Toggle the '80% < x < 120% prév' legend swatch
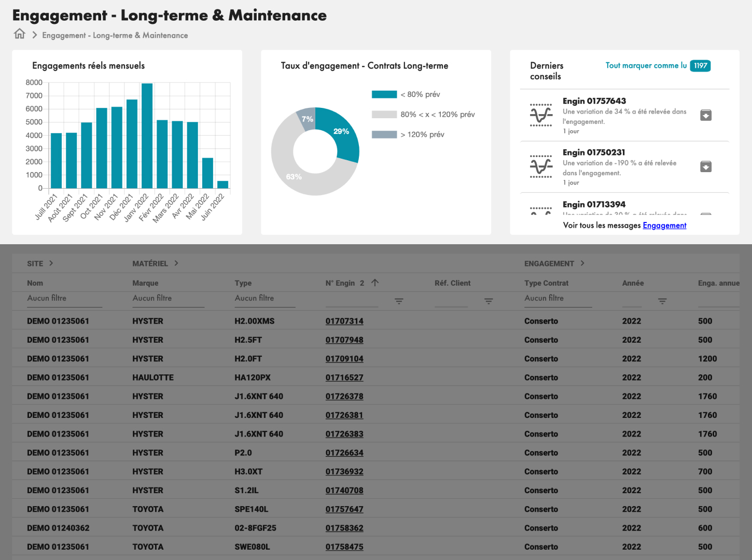Screen dimensions: 752x560 384,115
